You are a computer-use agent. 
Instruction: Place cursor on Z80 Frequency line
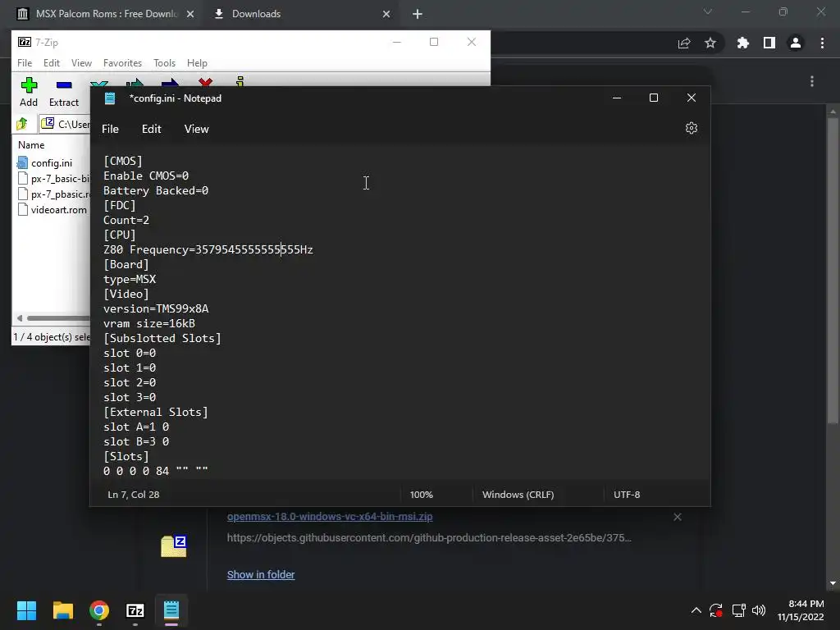pos(208,249)
